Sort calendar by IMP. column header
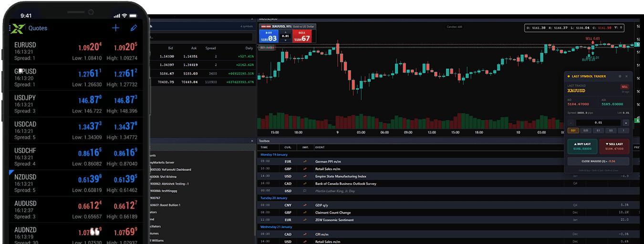 [x=305, y=147]
